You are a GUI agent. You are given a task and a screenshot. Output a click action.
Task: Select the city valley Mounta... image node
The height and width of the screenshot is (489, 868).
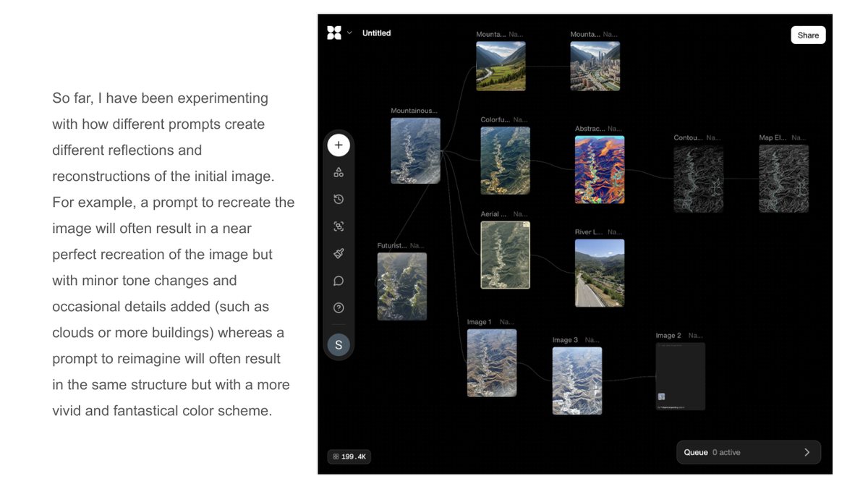point(595,66)
